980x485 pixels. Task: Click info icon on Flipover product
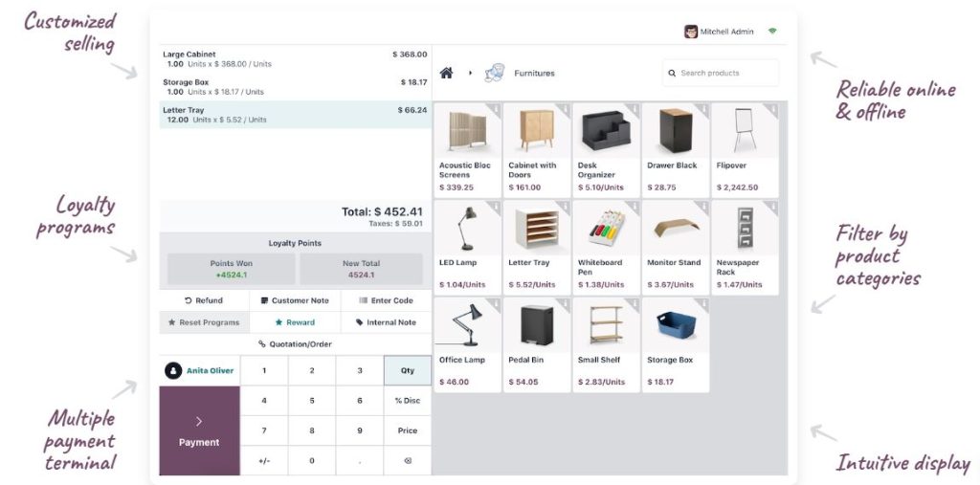point(772,110)
